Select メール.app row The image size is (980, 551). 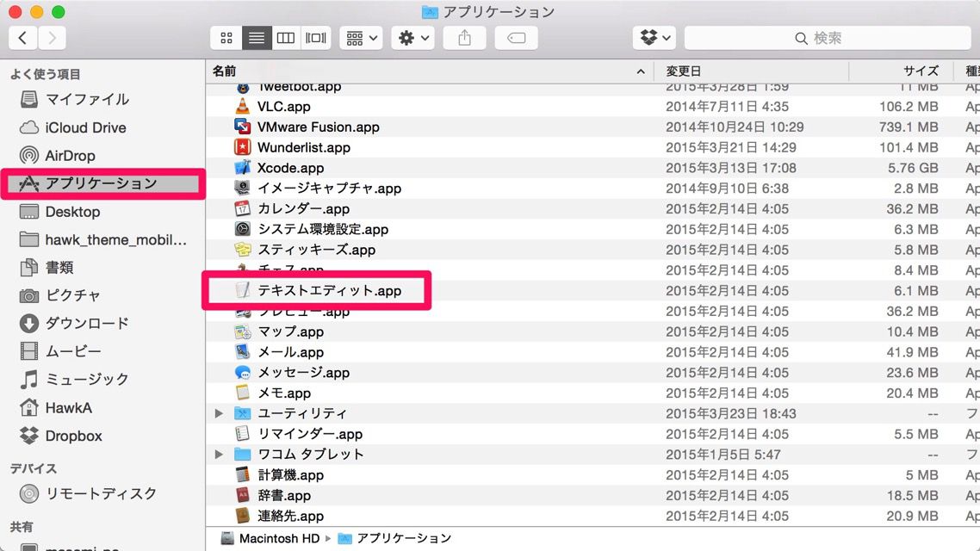click(x=592, y=352)
